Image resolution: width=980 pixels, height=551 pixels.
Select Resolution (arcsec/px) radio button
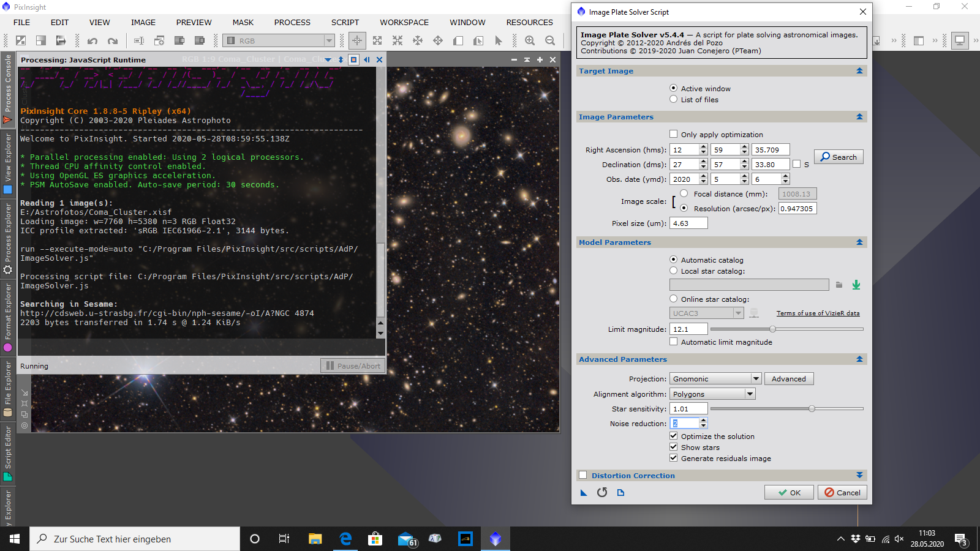click(684, 208)
